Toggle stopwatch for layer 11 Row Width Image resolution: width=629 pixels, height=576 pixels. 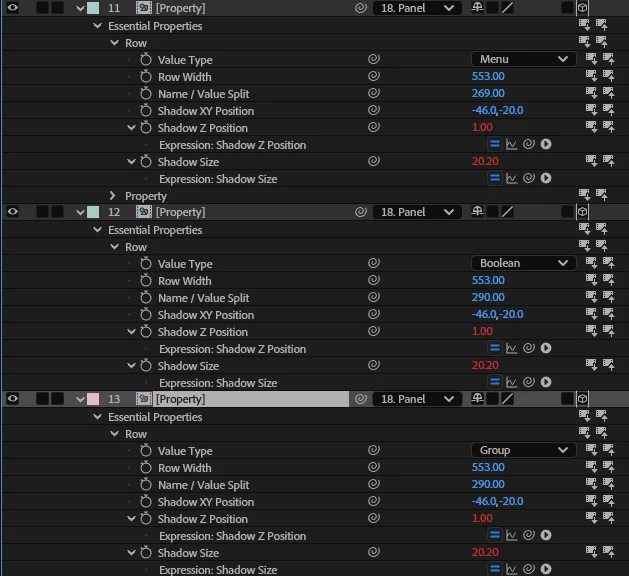146,76
